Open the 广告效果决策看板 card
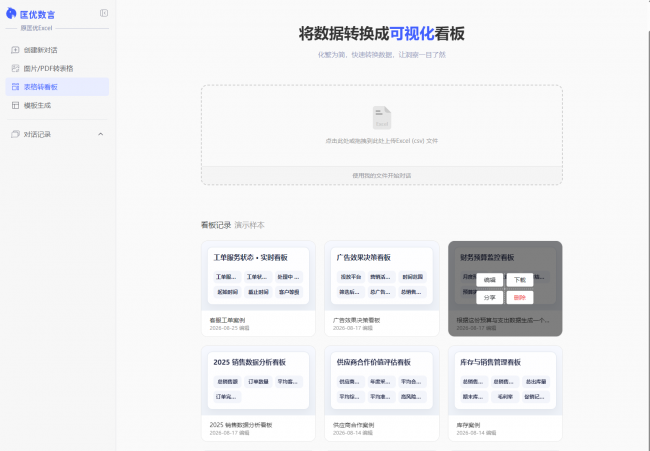The height and width of the screenshot is (451, 650). click(382, 289)
